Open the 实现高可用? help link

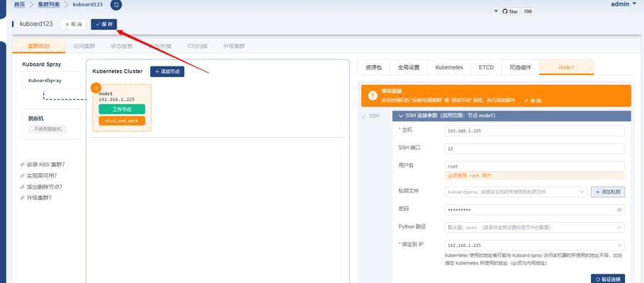pyautogui.click(x=39, y=175)
